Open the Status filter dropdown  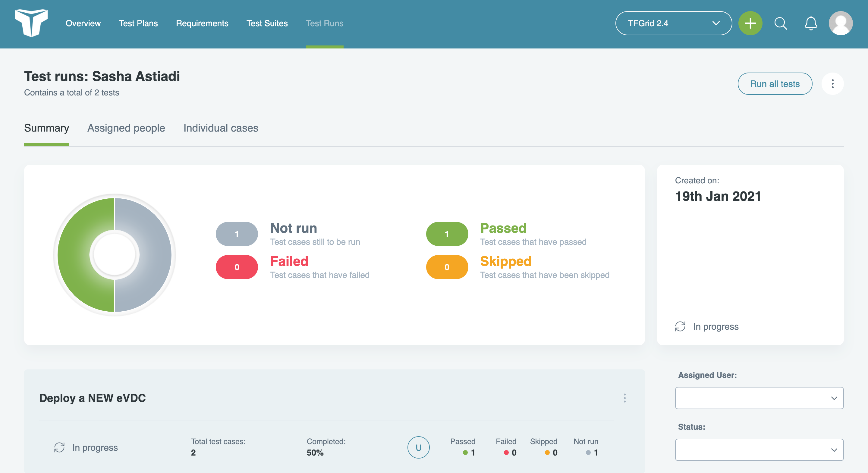[x=759, y=450]
